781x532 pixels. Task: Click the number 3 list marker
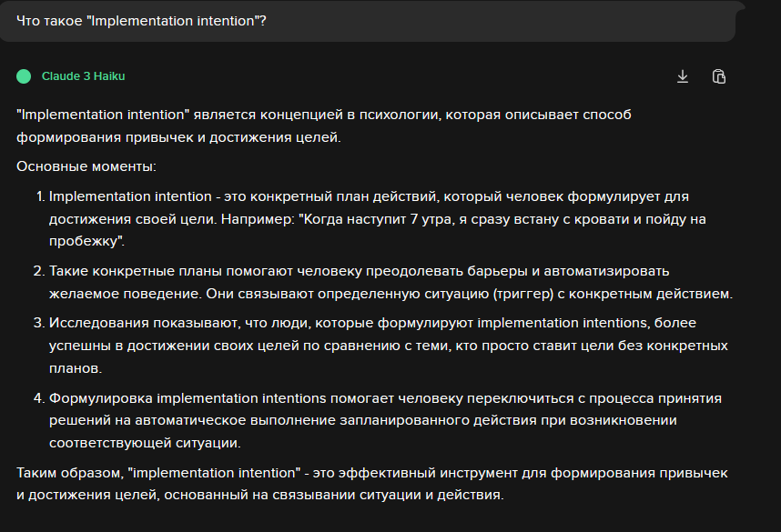point(39,323)
